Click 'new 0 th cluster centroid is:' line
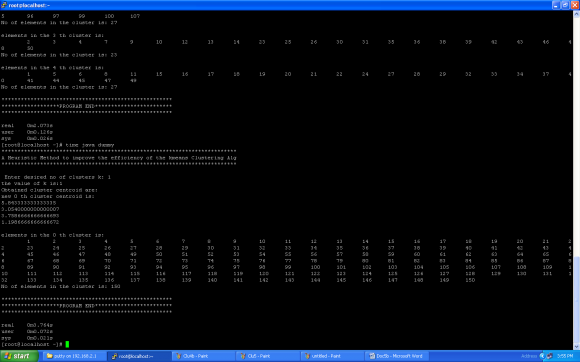The height and width of the screenshot is (362, 580). (x=48, y=196)
